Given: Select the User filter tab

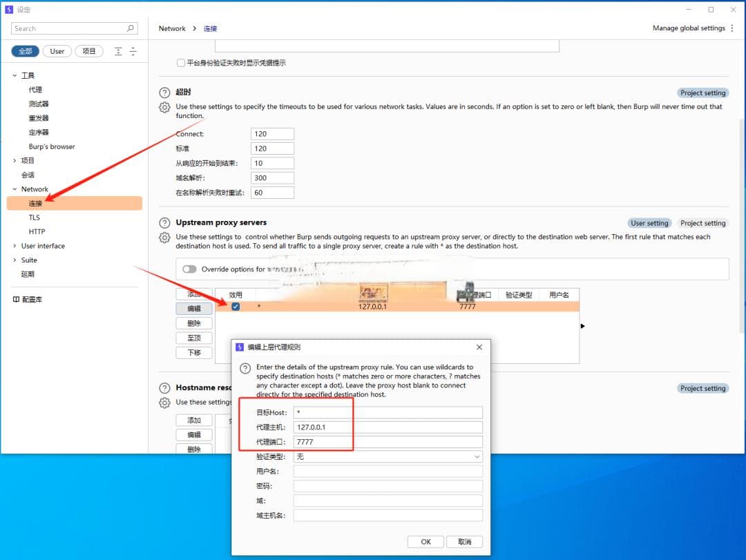Looking at the screenshot, I should coord(57,51).
